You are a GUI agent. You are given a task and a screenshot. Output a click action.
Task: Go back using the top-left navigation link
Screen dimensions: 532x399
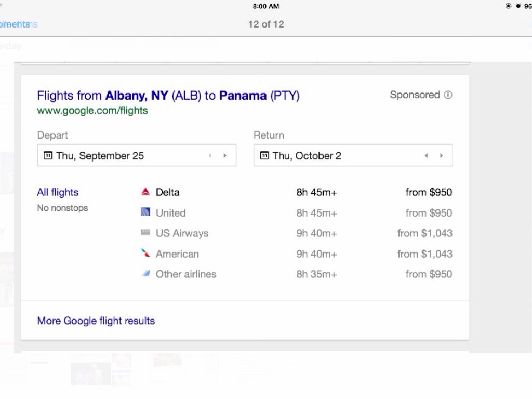(x=16, y=24)
